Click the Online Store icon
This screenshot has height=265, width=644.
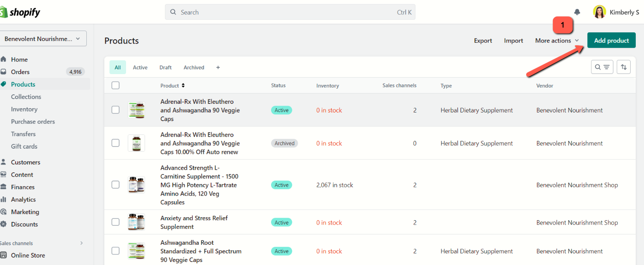[x=3, y=255]
